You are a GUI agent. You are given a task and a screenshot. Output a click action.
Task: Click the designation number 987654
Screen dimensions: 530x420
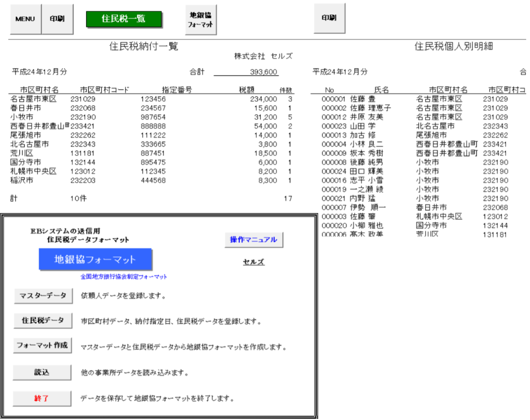tap(153, 117)
